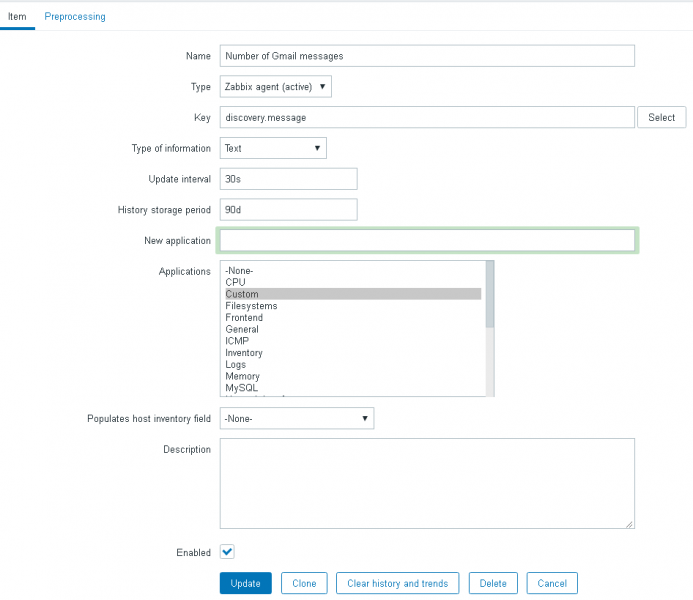Toggle the Enabled checkbox
693x600 pixels.
[227, 551]
